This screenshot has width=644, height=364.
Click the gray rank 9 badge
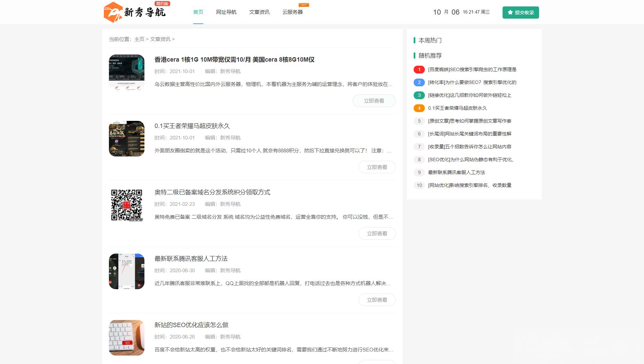(x=419, y=172)
